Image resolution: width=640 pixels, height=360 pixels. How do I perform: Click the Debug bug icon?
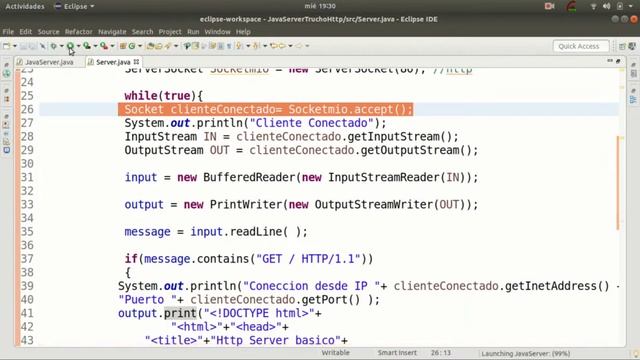[53, 46]
